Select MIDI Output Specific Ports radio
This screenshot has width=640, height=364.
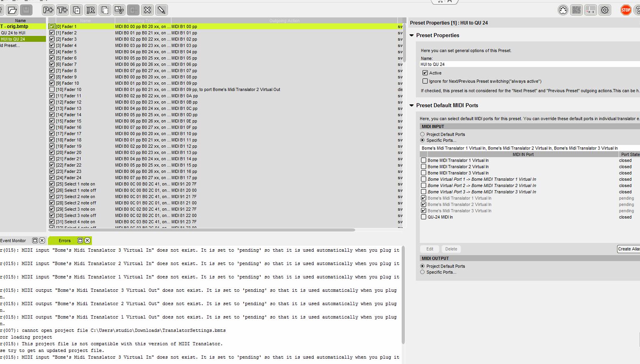pyautogui.click(x=422, y=272)
